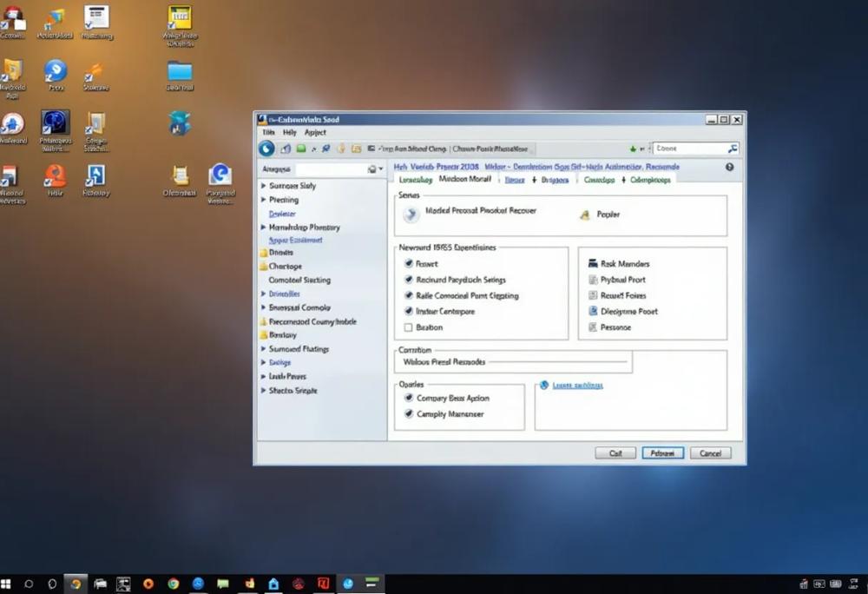
Task: Open the Chrome icon on the taskbar
Action: pos(174,584)
